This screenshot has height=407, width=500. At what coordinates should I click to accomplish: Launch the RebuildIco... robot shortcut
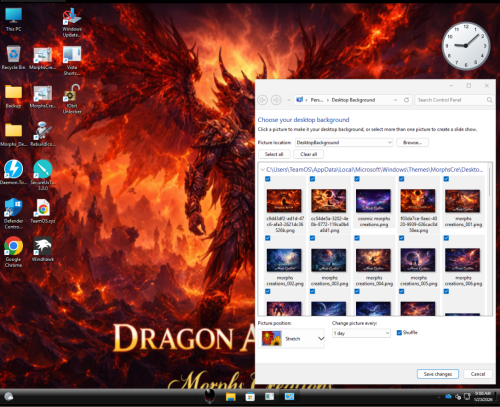(x=43, y=135)
